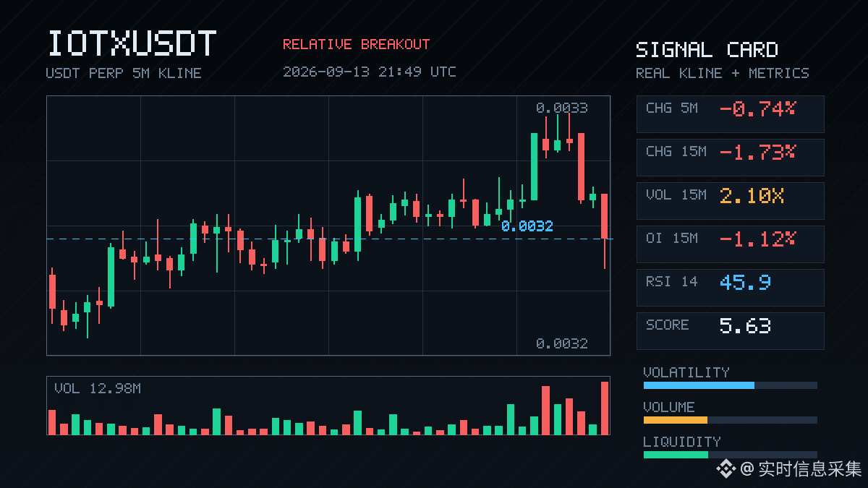The width and height of the screenshot is (868, 488).
Task: Click the rightmost red volume bar
Action: click(605, 408)
